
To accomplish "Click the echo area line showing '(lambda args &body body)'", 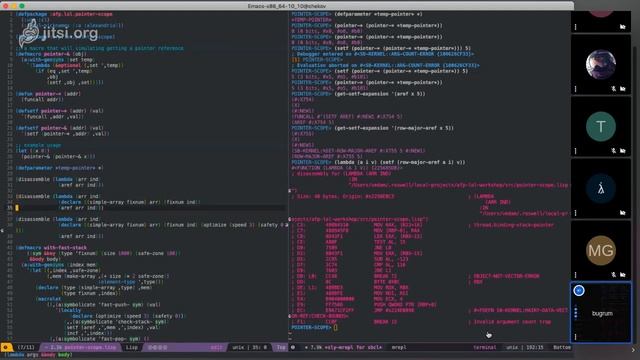I will click(38, 355).
